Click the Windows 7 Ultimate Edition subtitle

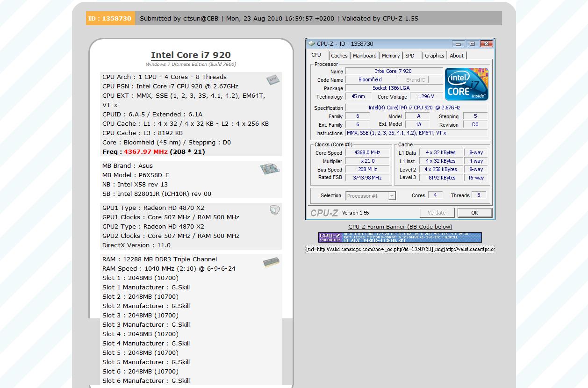[191, 65]
